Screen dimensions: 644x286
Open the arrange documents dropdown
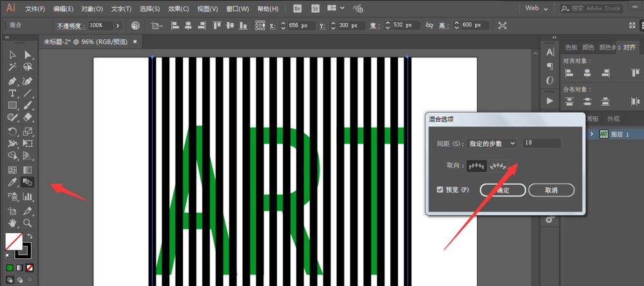click(335, 8)
